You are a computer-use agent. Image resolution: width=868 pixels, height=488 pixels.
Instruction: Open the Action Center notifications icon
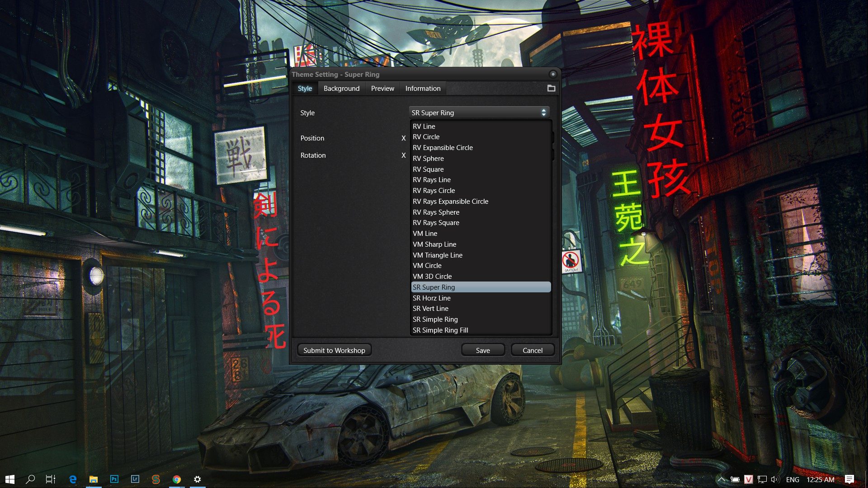[849, 479]
